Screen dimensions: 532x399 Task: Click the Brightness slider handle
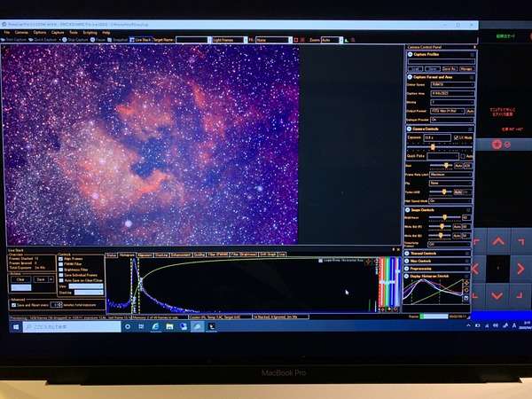click(x=444, y=217)
